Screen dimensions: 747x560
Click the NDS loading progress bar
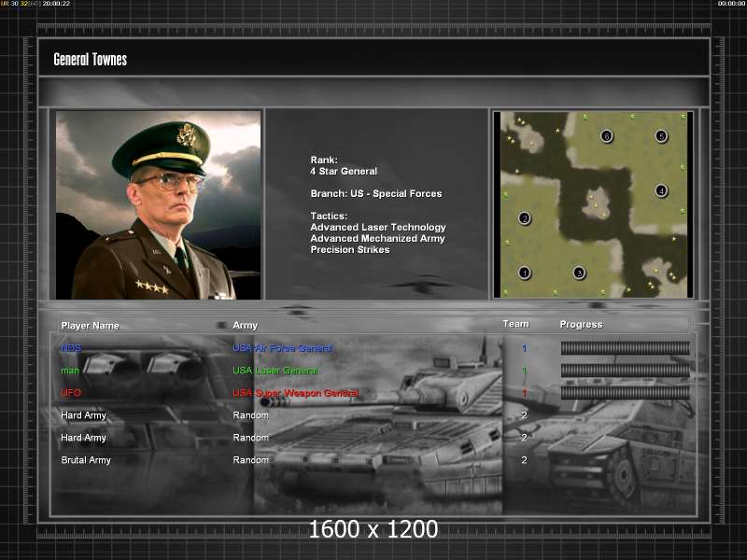[x=625, y=348]
